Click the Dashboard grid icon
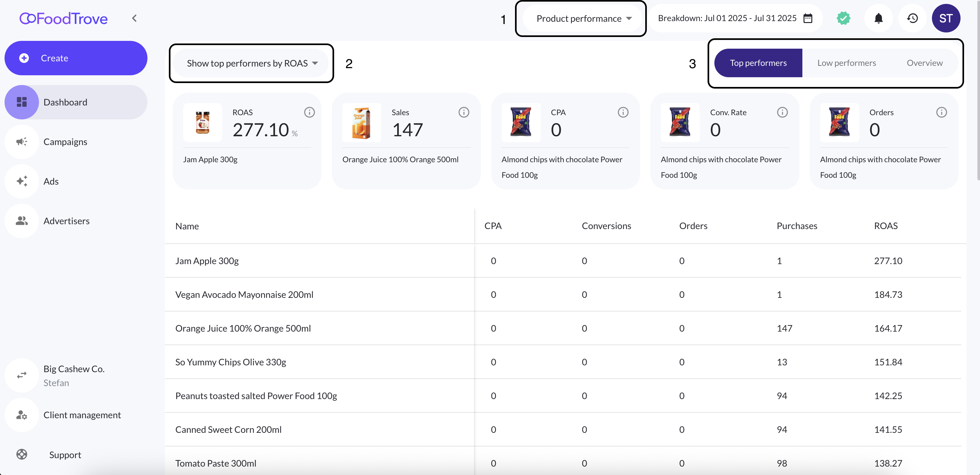This screenshot has height=475, width=980. pos(22,102)
